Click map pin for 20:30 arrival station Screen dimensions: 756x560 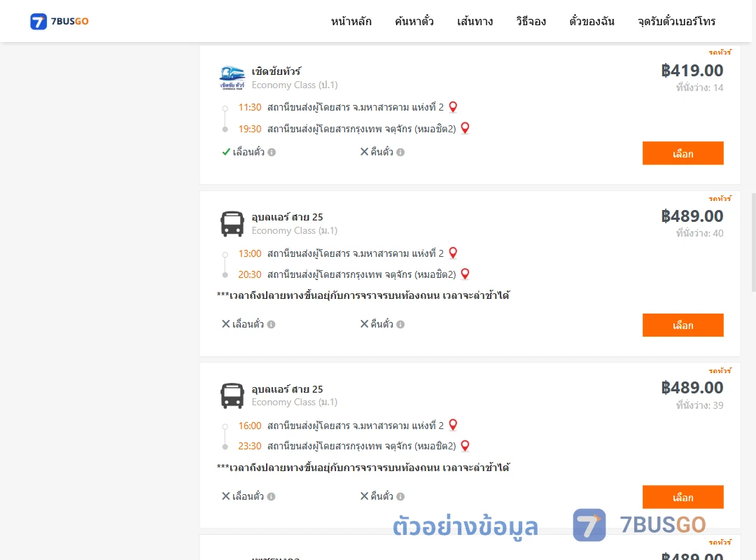pos(465,274)
